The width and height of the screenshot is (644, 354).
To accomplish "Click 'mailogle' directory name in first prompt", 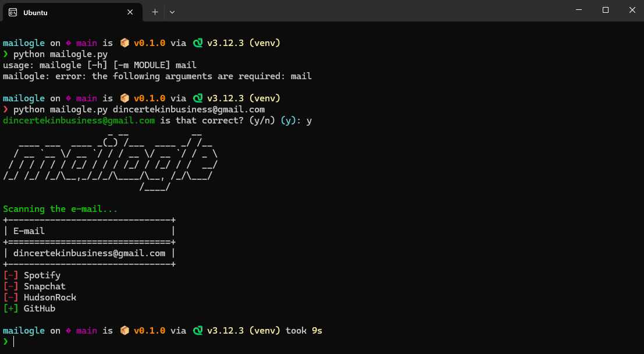I will [x=24, y=43].
